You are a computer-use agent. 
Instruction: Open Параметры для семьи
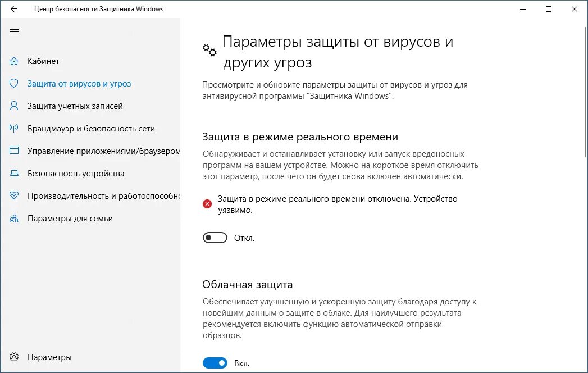pyautogui.click(x=70, y=219)
